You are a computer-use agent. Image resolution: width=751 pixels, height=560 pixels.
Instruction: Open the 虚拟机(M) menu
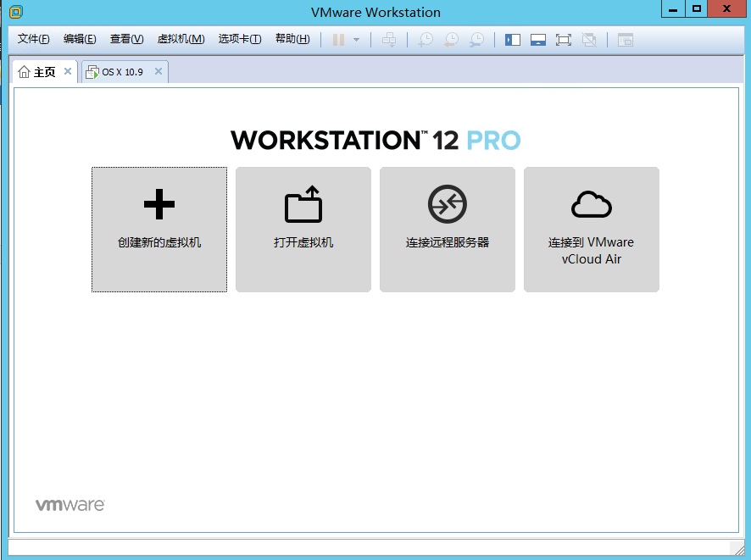181,39
